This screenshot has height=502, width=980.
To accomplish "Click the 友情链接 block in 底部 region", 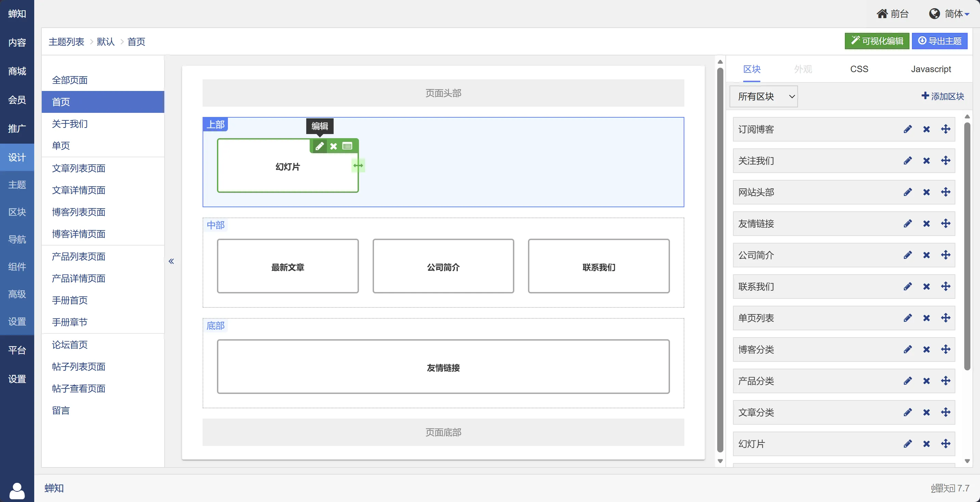I will point(443,367).
